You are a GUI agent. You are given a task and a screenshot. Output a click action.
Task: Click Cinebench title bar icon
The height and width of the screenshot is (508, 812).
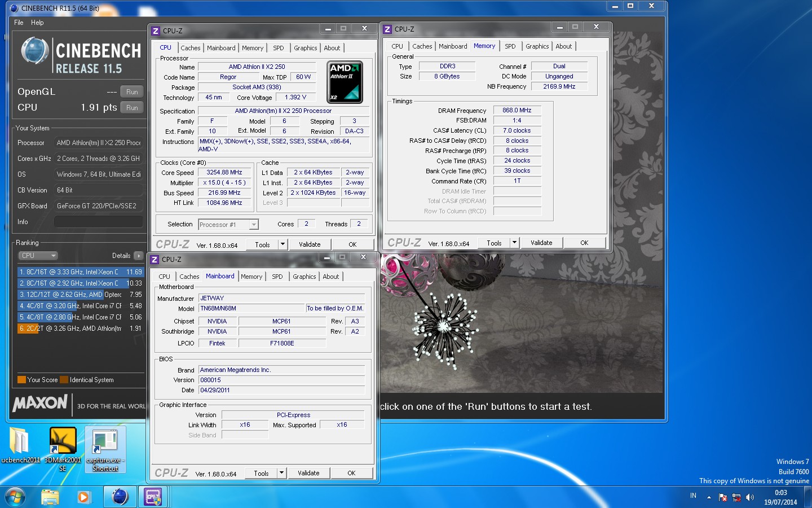coord(14,8)
